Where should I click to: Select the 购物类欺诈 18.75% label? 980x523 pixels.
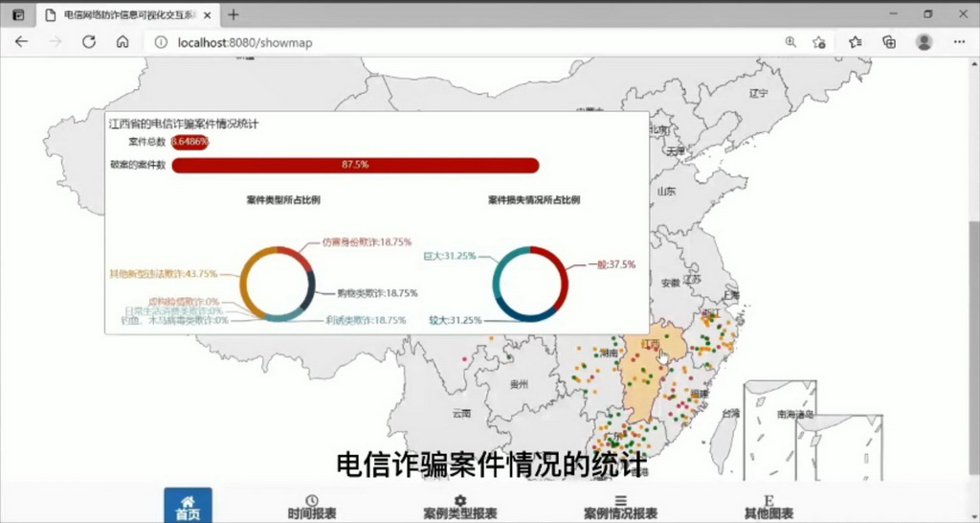point(377,292)
